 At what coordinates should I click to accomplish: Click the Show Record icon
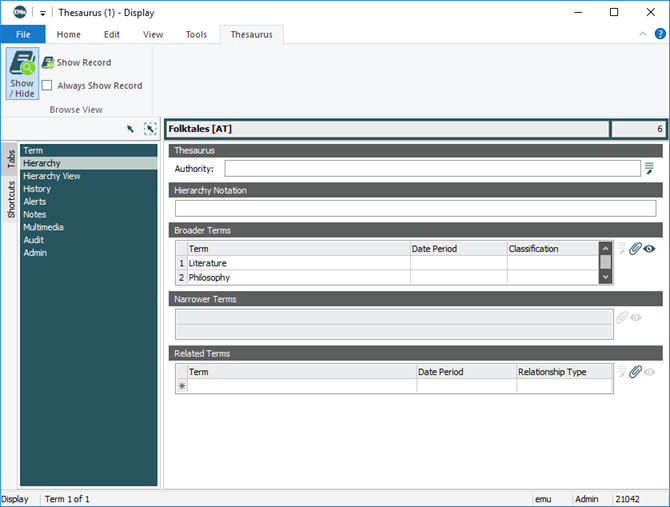click(x=48, y=62)
